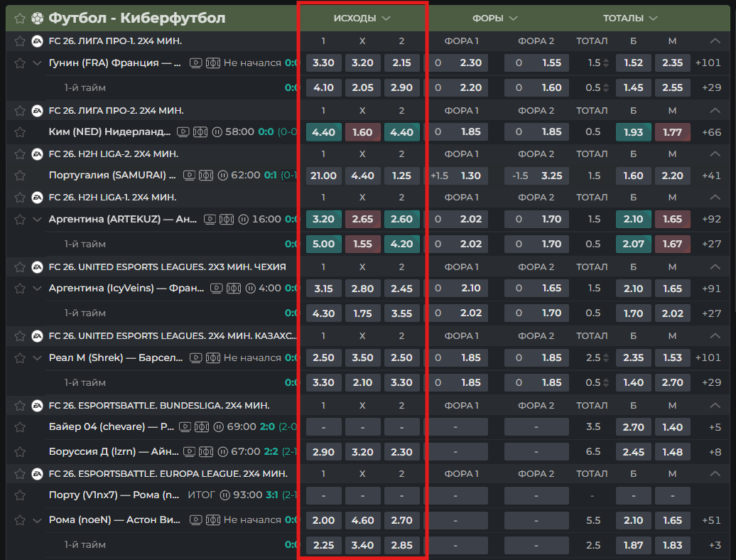
Task: Open video stream for Реал М (Shrek) match
Action: coord(196,358)
